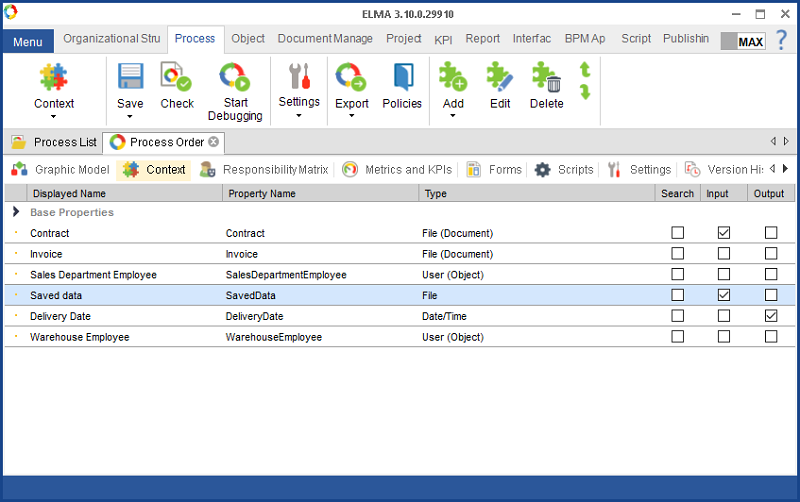Switch to Document Management ribbon tab

[x=325, y=39]
